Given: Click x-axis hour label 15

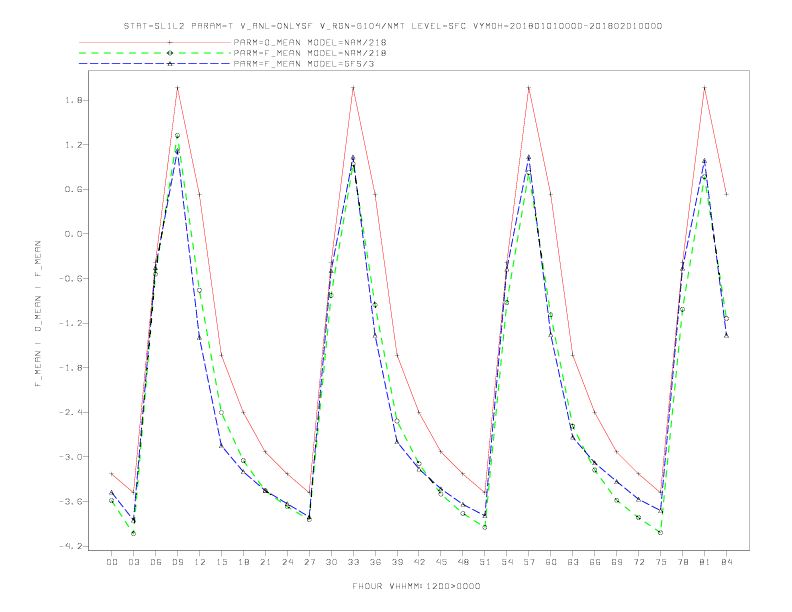Looking at the screenshot, I should tap(221, 562).
